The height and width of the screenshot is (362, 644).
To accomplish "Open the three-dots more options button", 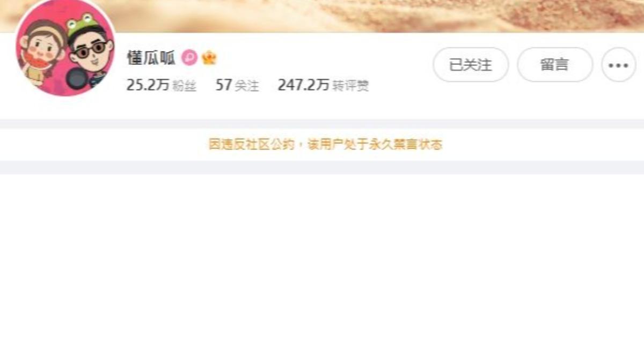I will 618,65.
